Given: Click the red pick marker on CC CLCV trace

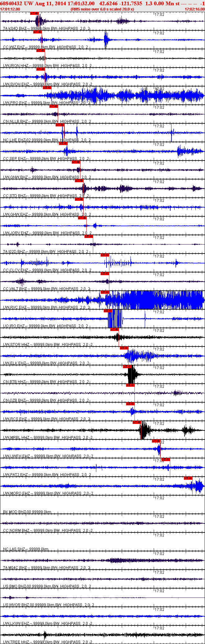Looking at the screenshot, I should 105,255.
